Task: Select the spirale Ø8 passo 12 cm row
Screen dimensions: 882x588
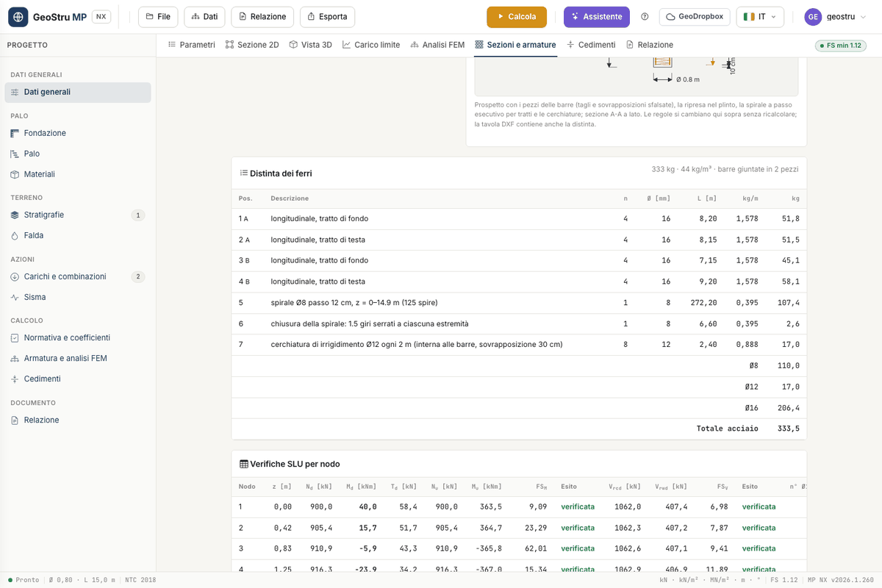Action: (519, 303)
